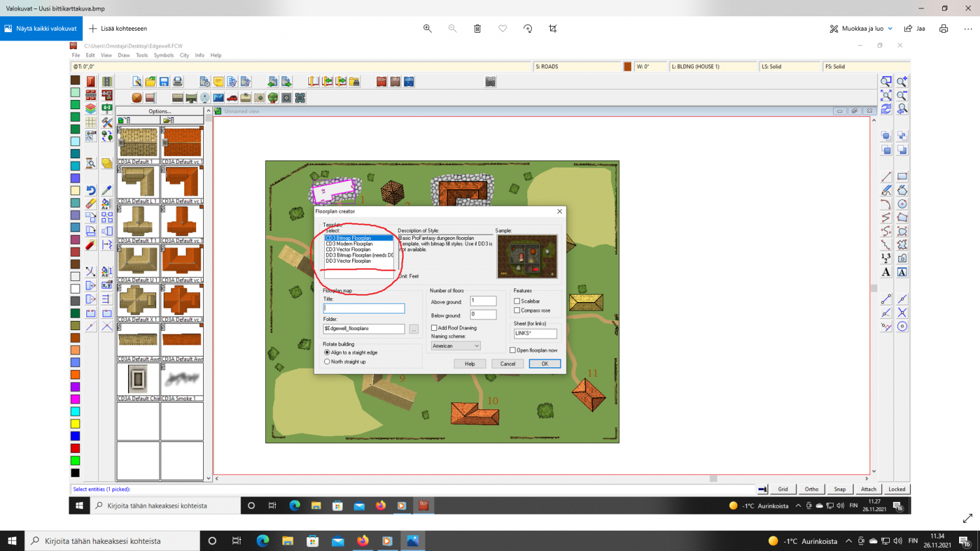Toggle the Snap button in status bar
980x551 pixels.
coord(840,489)
